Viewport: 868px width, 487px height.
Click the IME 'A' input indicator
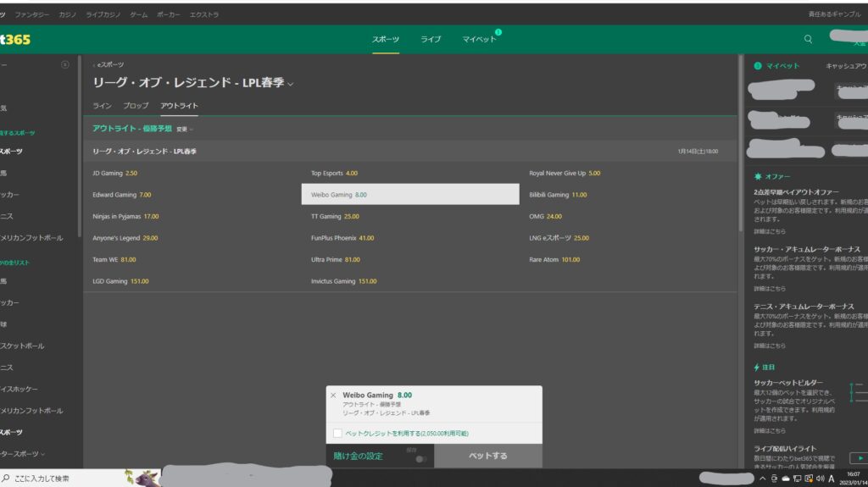pos(832,479)
